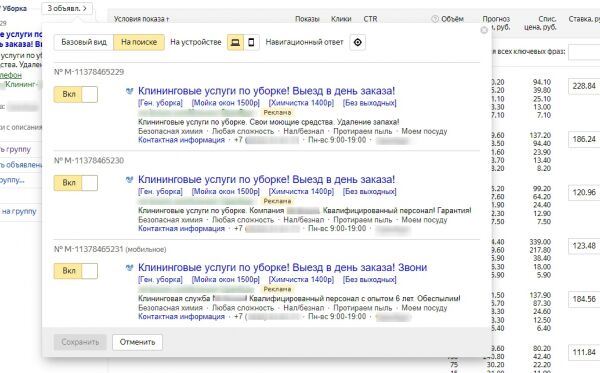The height and width of the screenshot is (373, 600).
Task: Open Без выходных sitelink in second ad
Action: click(370, 191)
